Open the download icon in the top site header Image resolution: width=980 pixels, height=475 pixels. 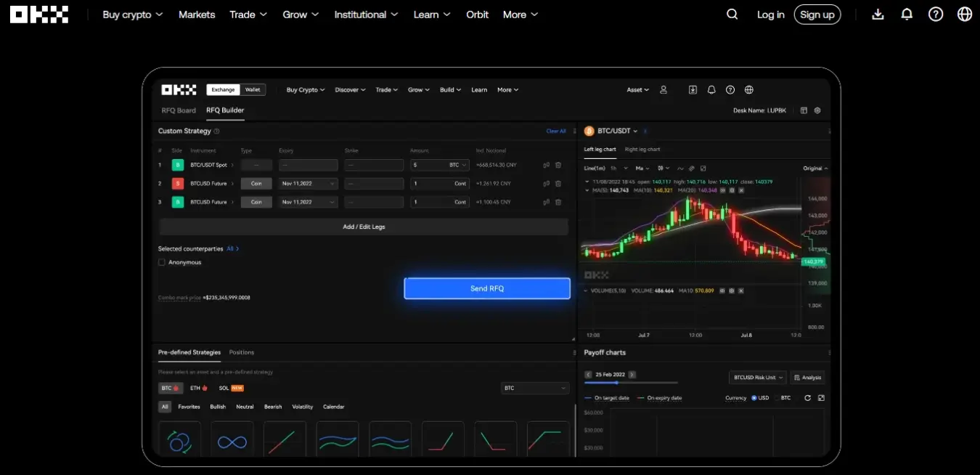878,15
